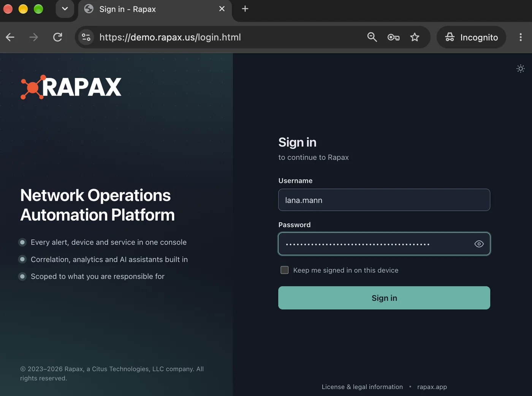Click 'to continue to Rapax' subtitle

(313, 157)
